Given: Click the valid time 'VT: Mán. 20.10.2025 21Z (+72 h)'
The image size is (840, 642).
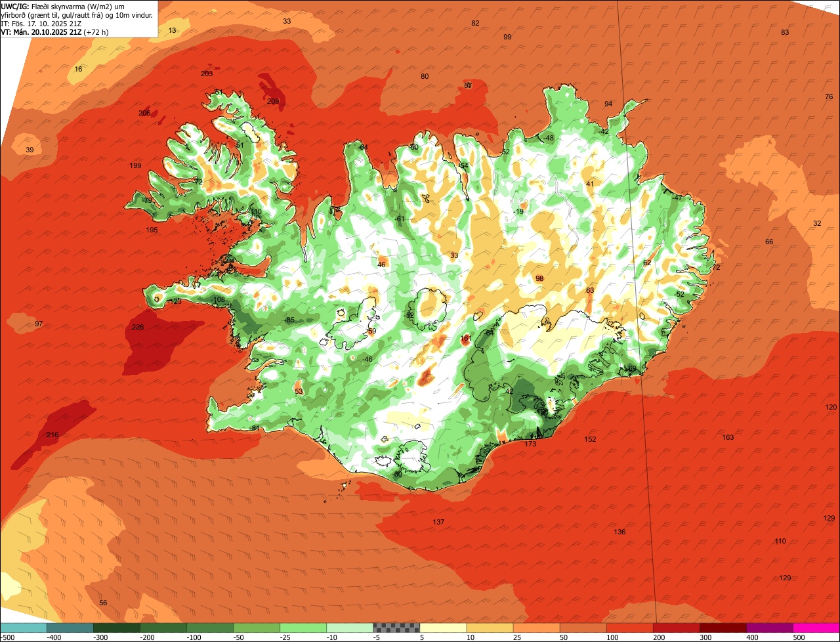Looking at the screenshot, I should click(x=54, y=32).
